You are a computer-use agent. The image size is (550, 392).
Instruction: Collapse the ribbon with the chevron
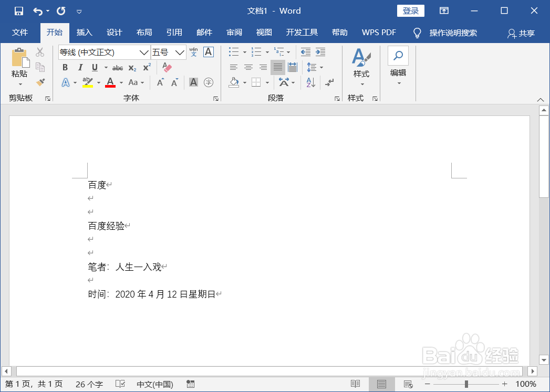click(x=541, y=100)
